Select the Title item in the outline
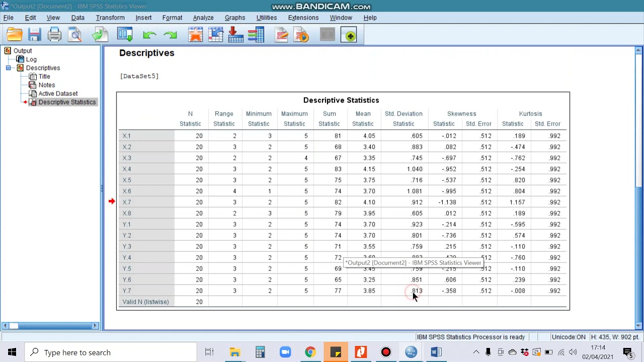 [x=44, y=76]
